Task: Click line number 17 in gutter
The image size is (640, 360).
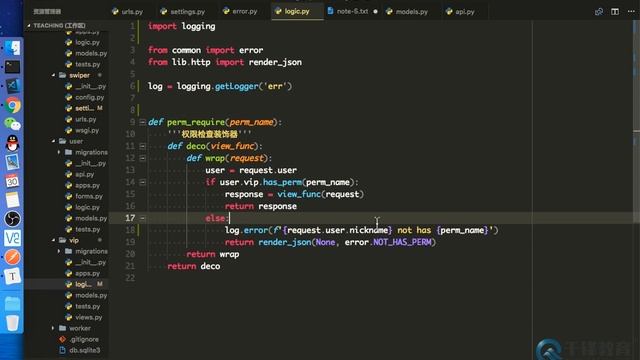Action: pos(130,218)
